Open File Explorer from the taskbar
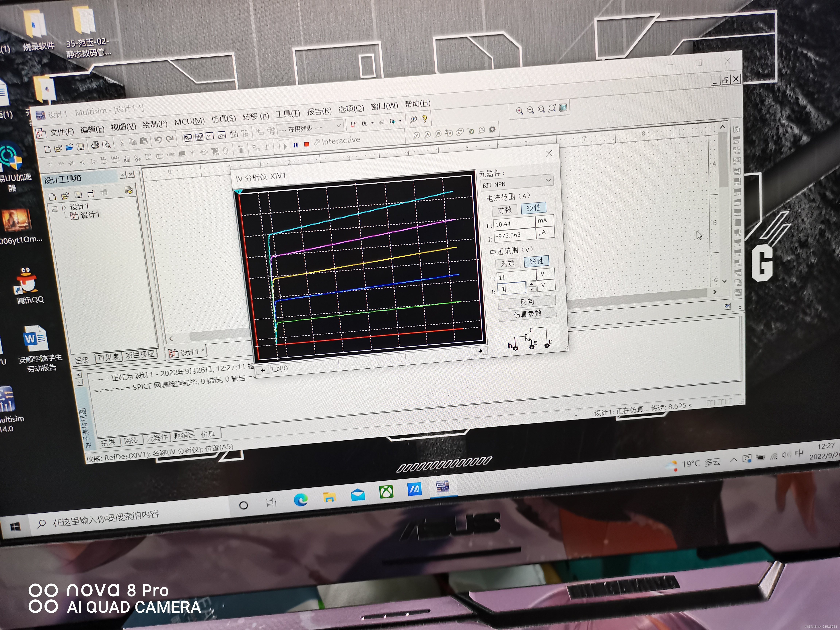The height and width of the screenshot is (630, 840). (329, 497)
